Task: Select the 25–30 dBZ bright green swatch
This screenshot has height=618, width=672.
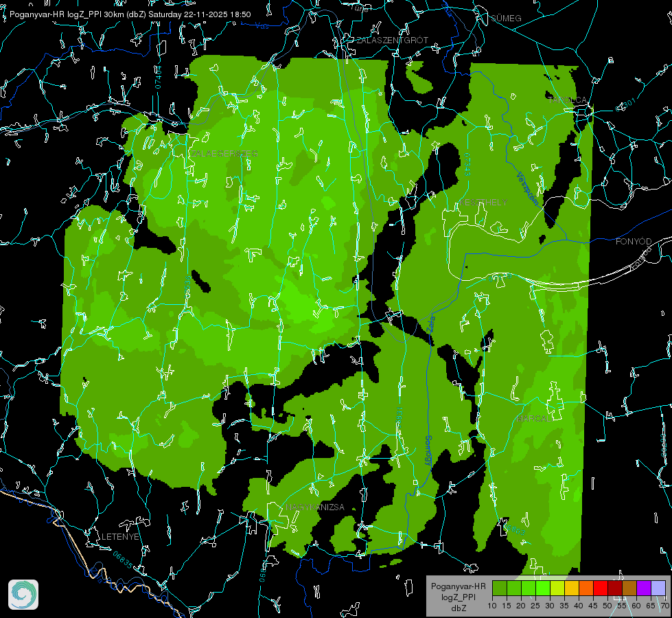Action: pos(543,588)
